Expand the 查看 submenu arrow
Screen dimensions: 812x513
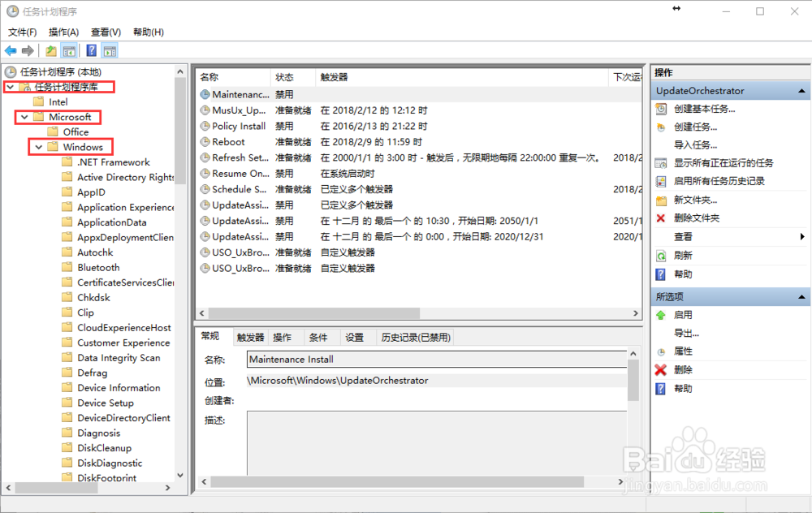(x=802, y=236)
